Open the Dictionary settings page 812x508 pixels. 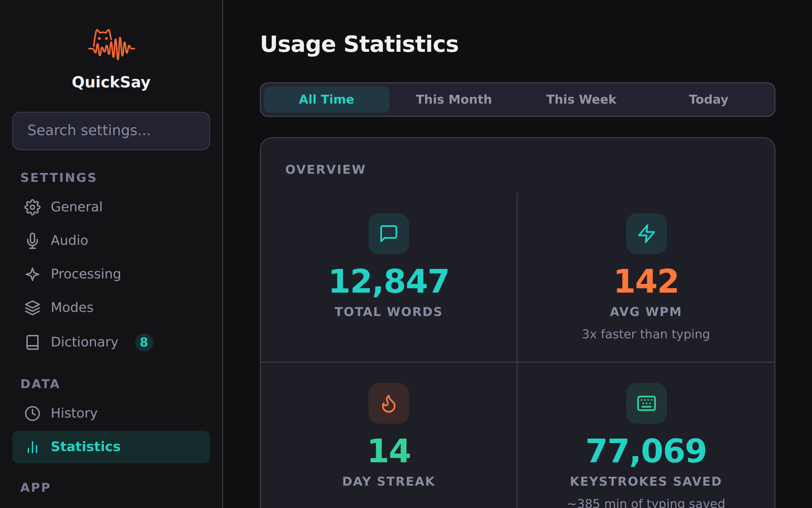(x=84, y=342)
